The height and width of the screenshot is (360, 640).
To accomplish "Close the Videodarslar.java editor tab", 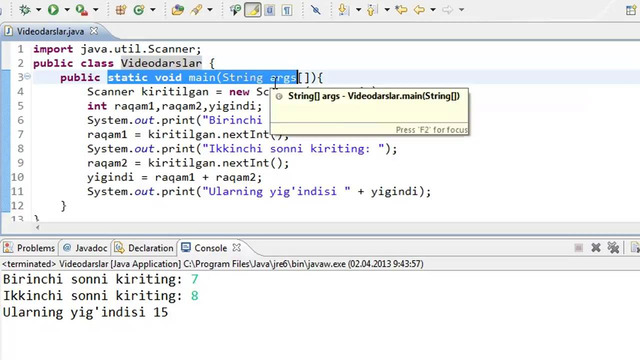I will click(x=94, y=31).
